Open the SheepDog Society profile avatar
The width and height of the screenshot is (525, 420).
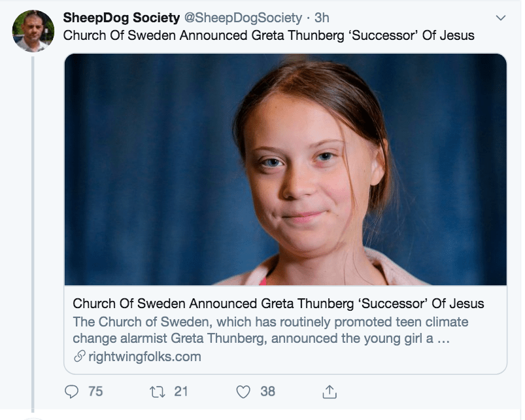tap(33, 31)
